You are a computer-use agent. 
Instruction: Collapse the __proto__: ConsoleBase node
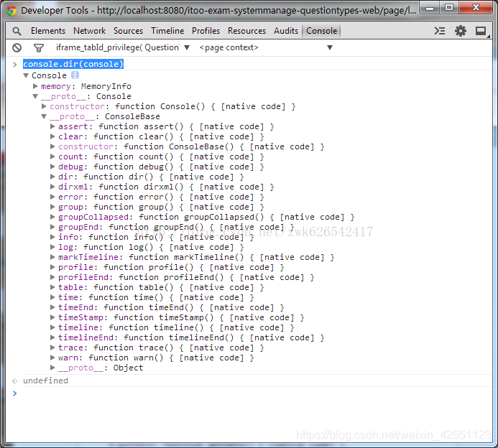(44, 116)
